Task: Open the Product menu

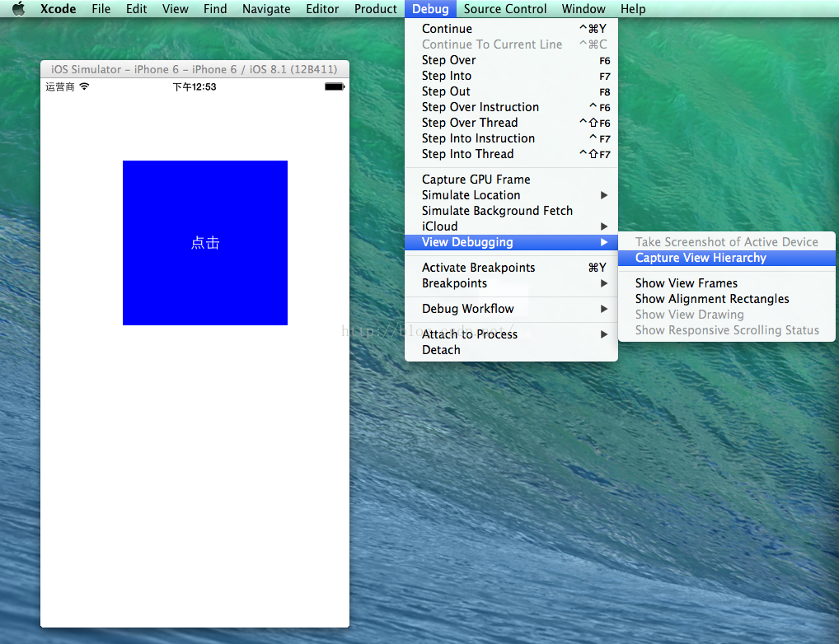Action: click(375, 8)
